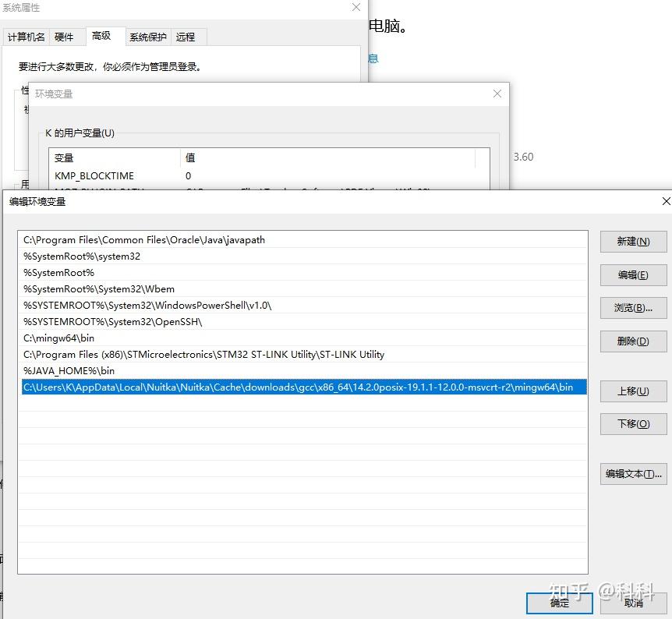The width and height of the screenshot is (672, 619).
Task: Click the 编辑文本(T) button
Action: click(632, 474)
